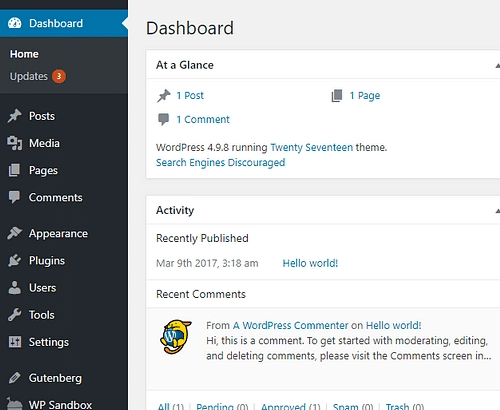Open Hello world! under Recently Published
Image resolution: width=500 pixels, height=410 pixels.
tap(310, 263)
